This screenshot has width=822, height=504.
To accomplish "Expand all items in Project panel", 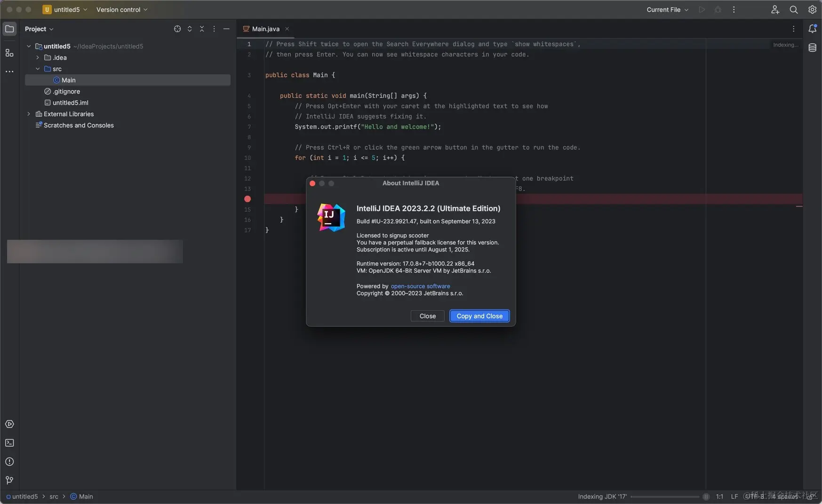I will [190, 29].
